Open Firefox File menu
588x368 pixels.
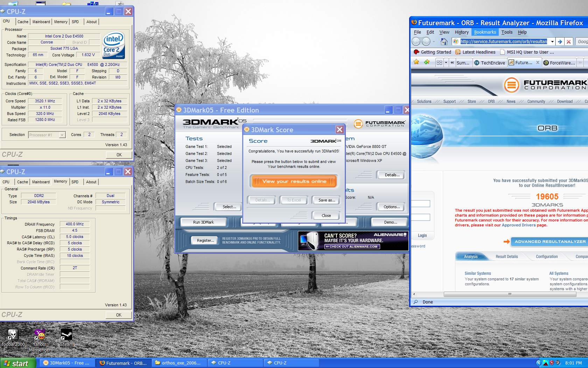[x=418, y=32]
